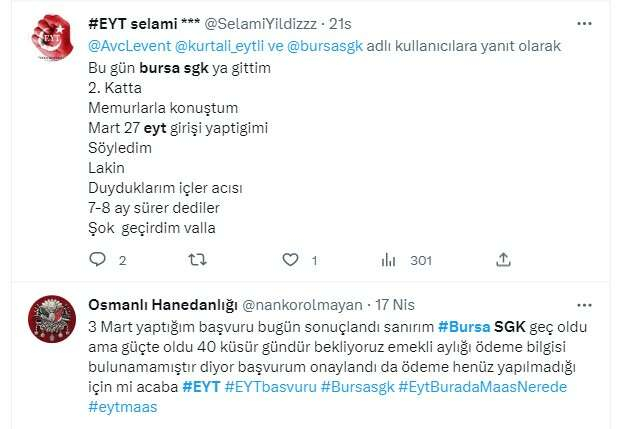Open the #Bursa hashtag

click(464, 327)
